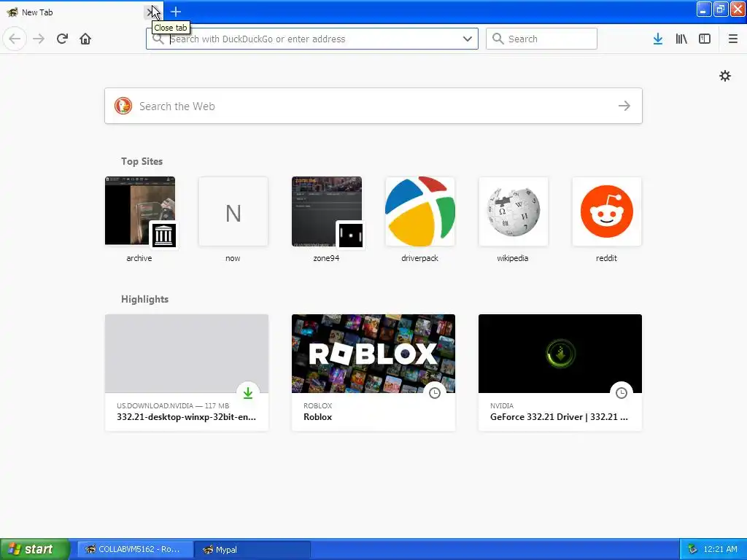Open the Library bookshelf icon

pyautogui.click(x=681, y=39)
